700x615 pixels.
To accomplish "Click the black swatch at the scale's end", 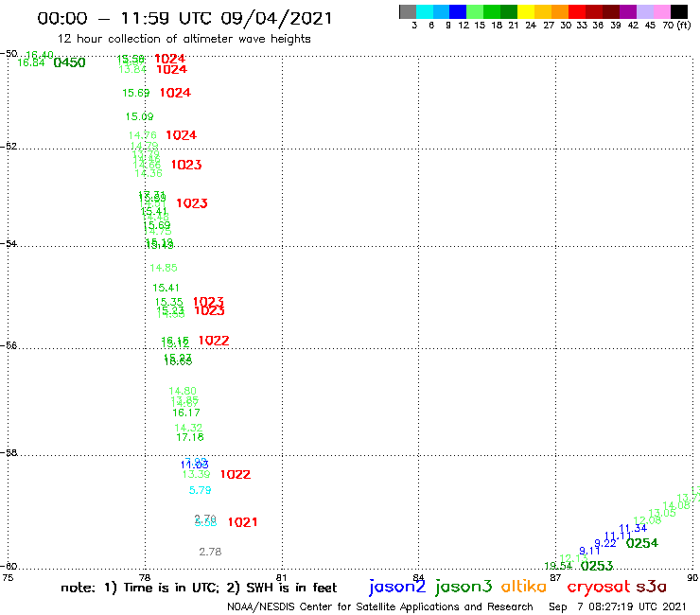I will (x=679, y=11).
